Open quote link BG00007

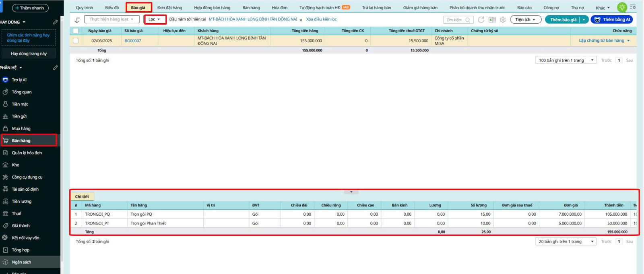(x=133, y=41)
